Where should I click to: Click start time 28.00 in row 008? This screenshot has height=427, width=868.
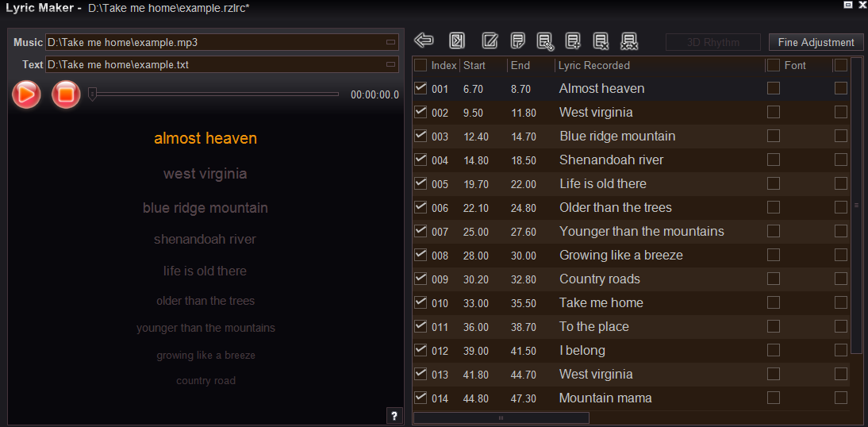tap(475, 256)
